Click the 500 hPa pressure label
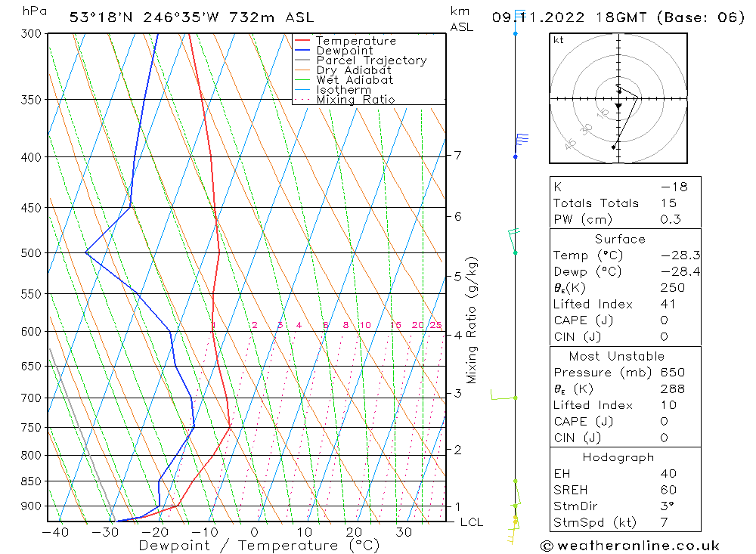Image resolution: width=756 pixels, height=554 pixels. pos(31,253)
